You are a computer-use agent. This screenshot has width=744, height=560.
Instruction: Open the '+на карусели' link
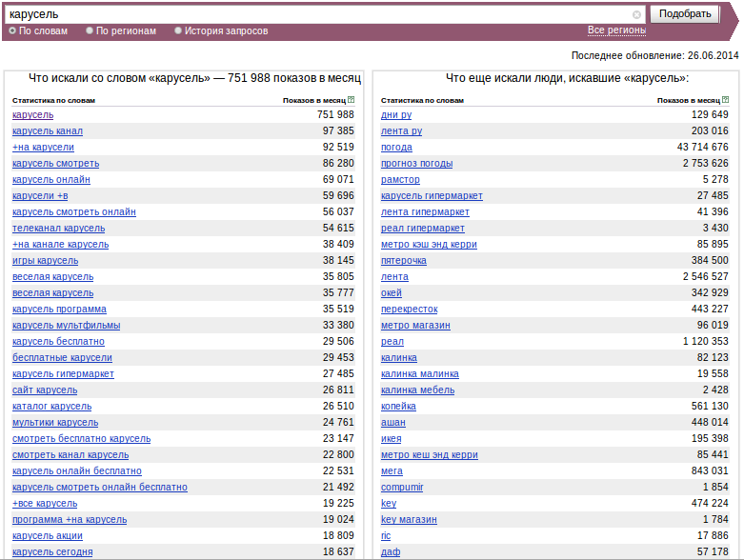click(x=43, y=147)
